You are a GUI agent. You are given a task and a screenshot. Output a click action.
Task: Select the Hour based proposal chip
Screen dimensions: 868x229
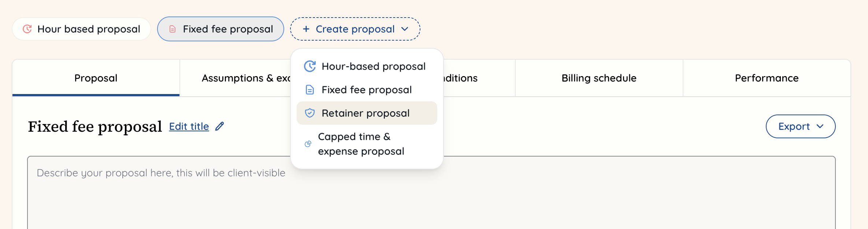81,29
